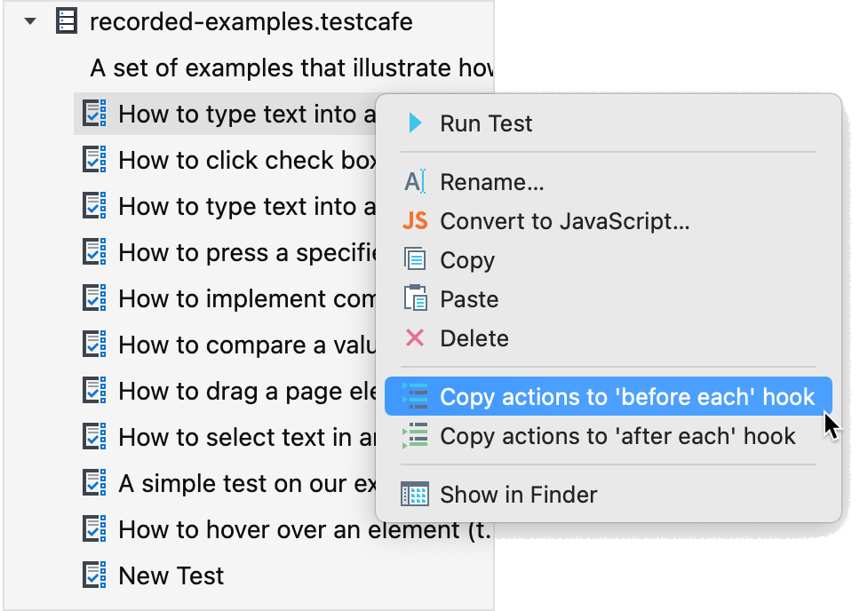Select the test 'How to click check box...'
Screen dimensions: 868x611
point(222,160)
